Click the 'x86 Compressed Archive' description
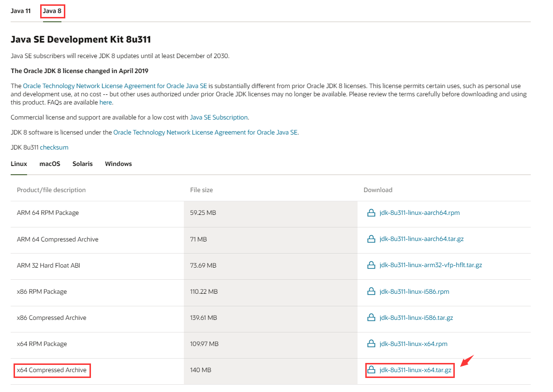The height and width of the screenshot is (392, 553). [51, 317]
